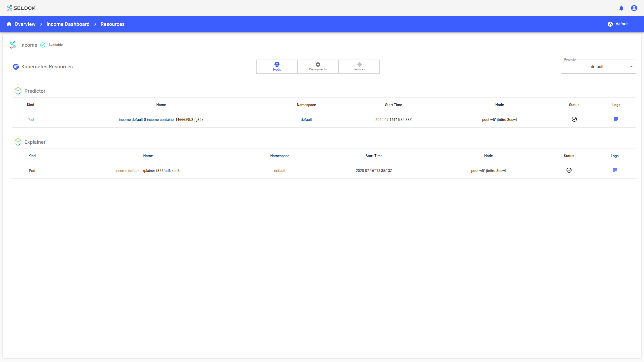The image size is (644, 362).
Task: Click the Predictor cube icon
Action: [x=18, y=90]
